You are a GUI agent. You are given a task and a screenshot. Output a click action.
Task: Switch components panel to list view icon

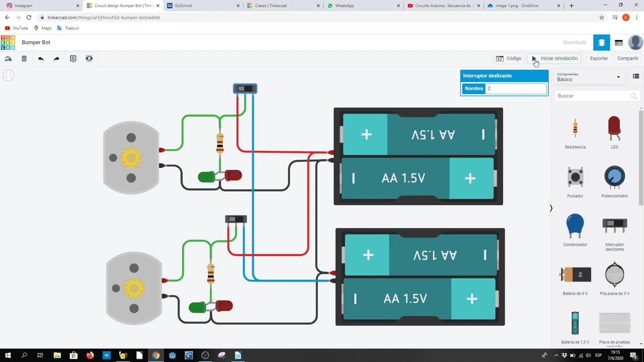(636, 76)
